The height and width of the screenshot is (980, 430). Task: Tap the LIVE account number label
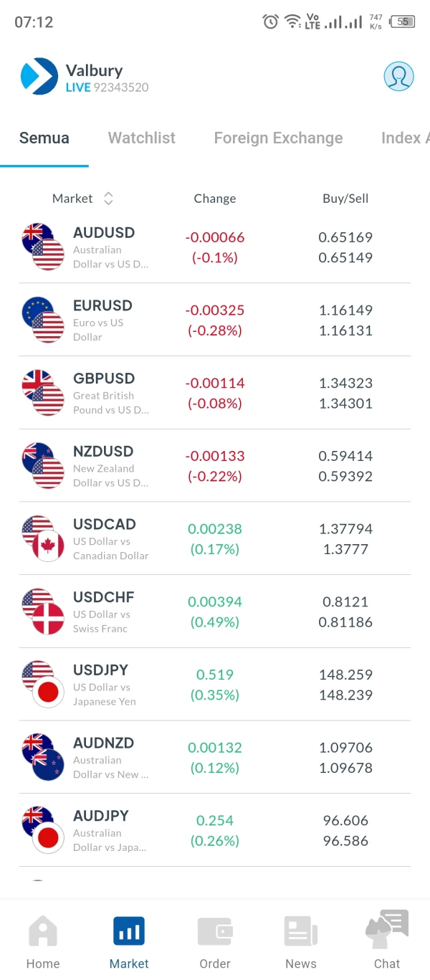[x=107, y=87]
